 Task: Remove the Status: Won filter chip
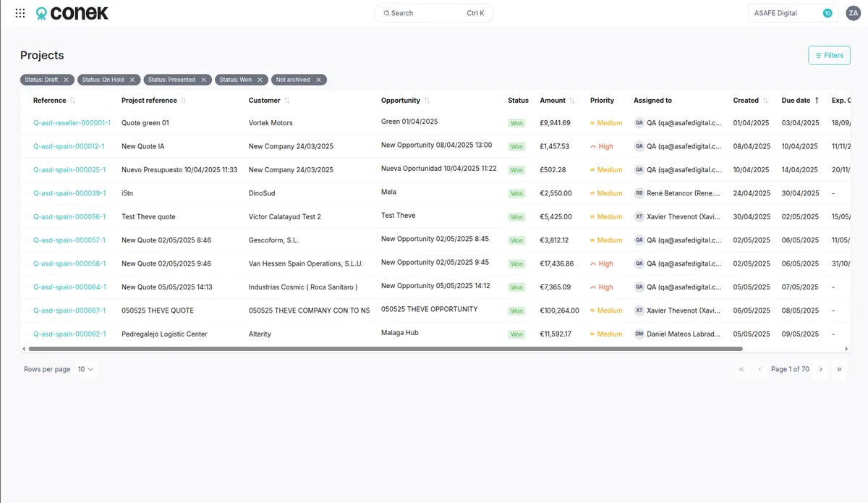260,80
